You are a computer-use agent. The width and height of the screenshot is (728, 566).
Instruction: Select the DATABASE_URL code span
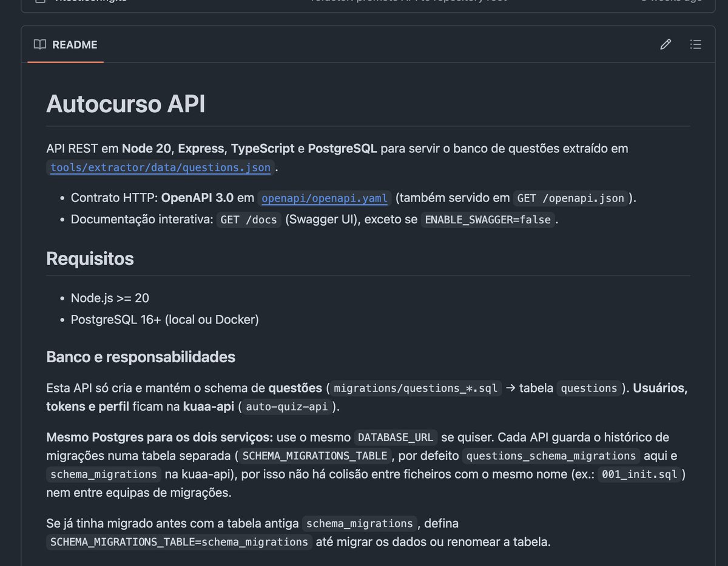pyautogui.click(x=396, y=437)
